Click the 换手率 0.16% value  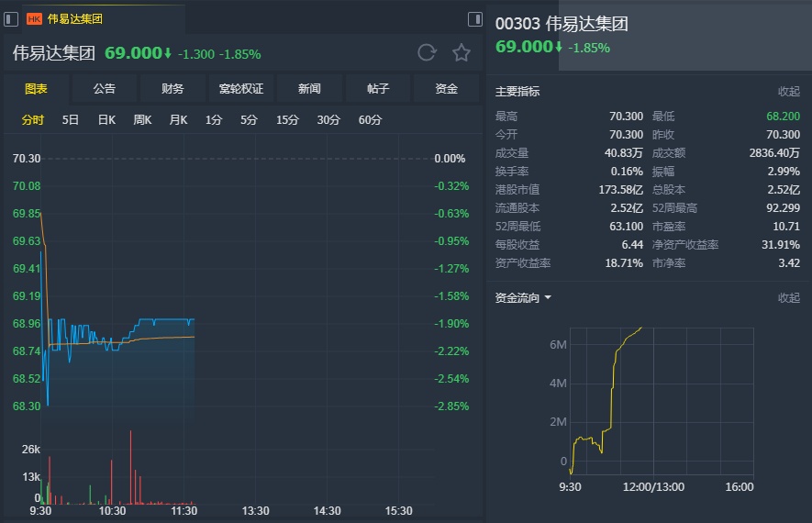click(627, 172)
